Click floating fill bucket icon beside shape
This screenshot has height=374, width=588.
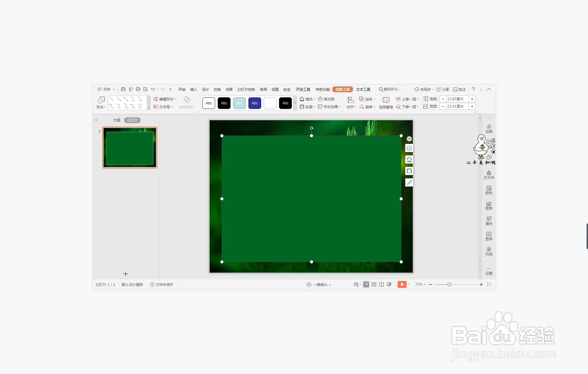[x=409, y=159]
